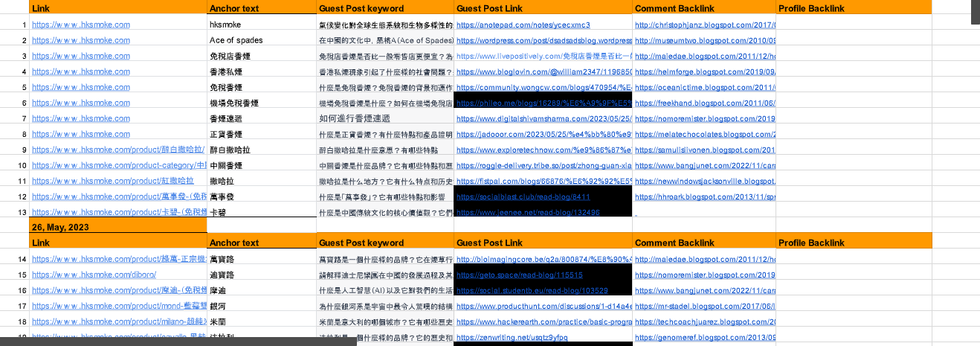980x346 pixels.
Task: Open the mr-stadel.blogspot.com comment backlink
Action: (705, 306)
